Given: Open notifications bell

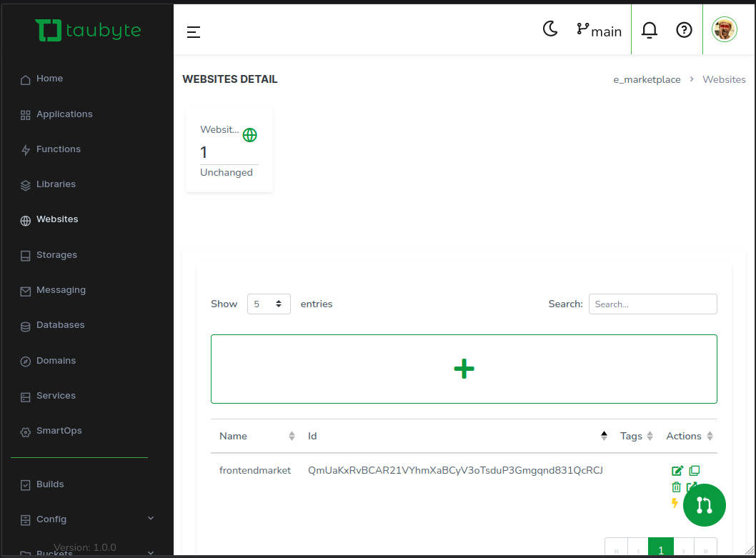Looking at the screenshot, I should 649,31.
